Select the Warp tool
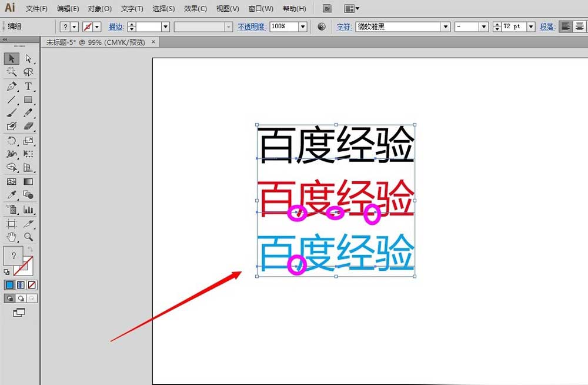 [x=12, y=154]
